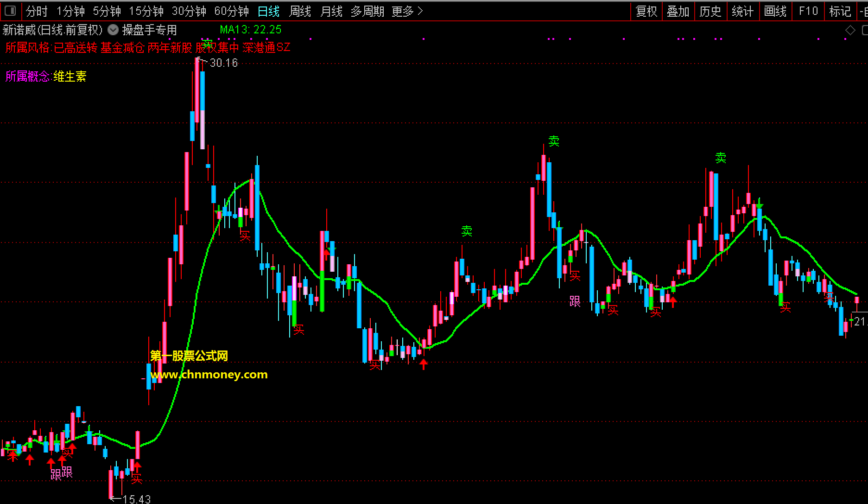This screenshot has height=504, width=868.
Task: Click the 复权 adjustment button
Action: point(646,11)
